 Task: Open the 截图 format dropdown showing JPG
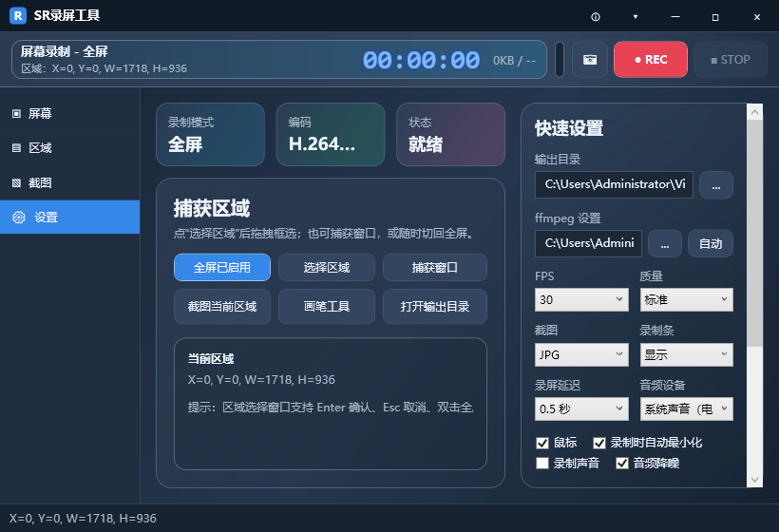[581, 354]
